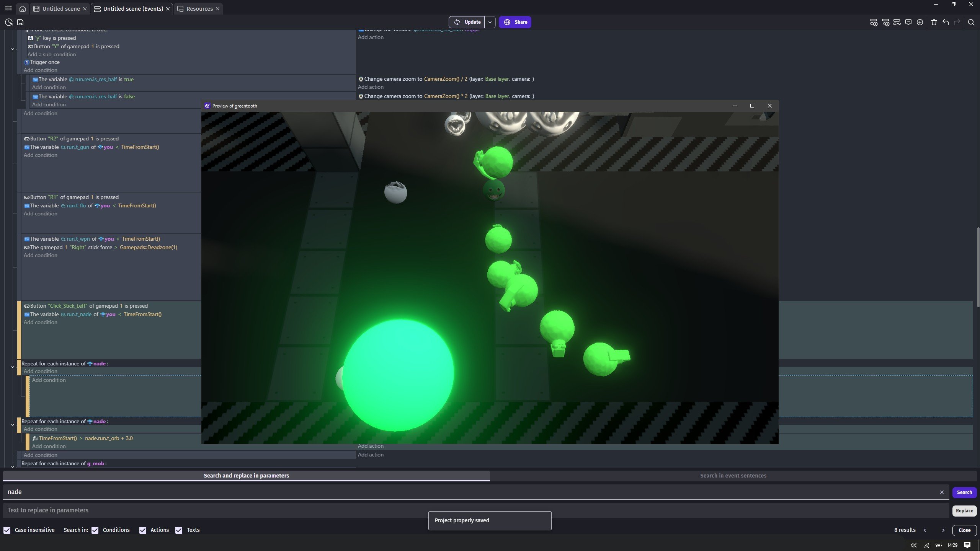Click the globe icon on Share

[x=507, y=22]
